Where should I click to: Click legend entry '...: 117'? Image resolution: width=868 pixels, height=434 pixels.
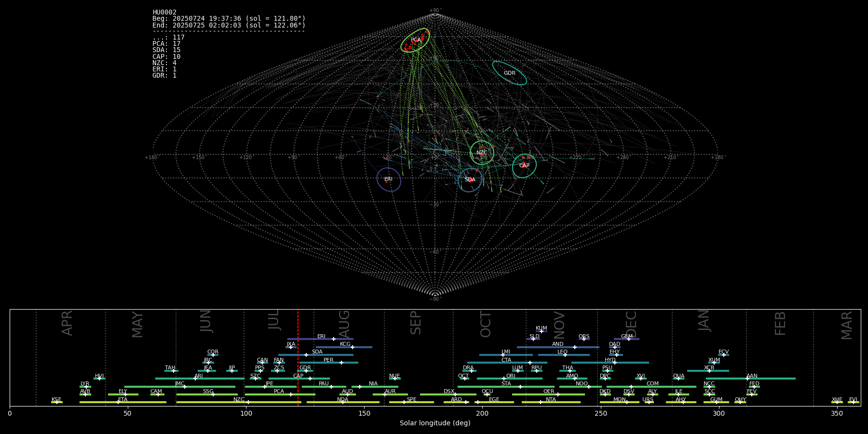(168, 38)
